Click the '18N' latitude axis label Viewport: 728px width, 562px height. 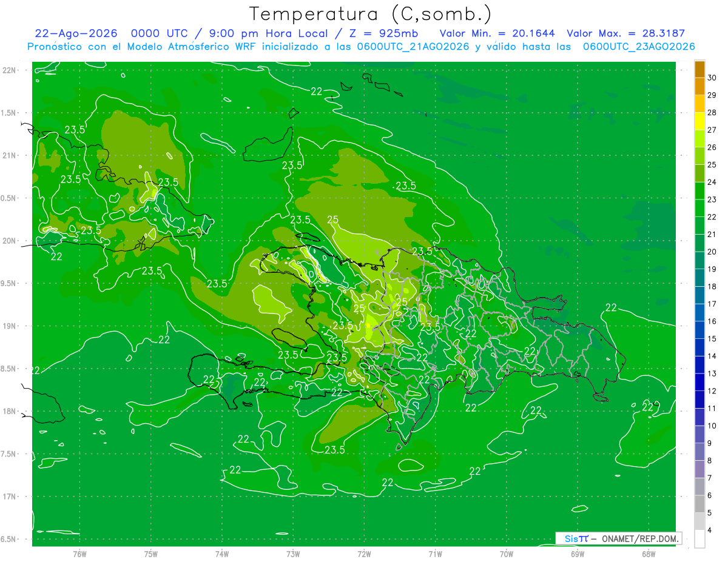tap(8, 411)
